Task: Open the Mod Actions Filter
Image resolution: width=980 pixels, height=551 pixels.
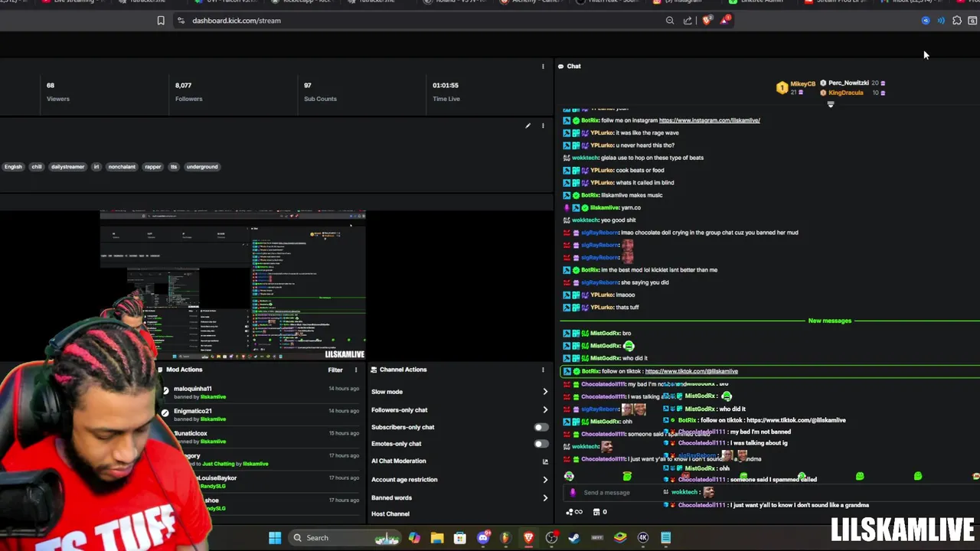Action: coord(335,370)
